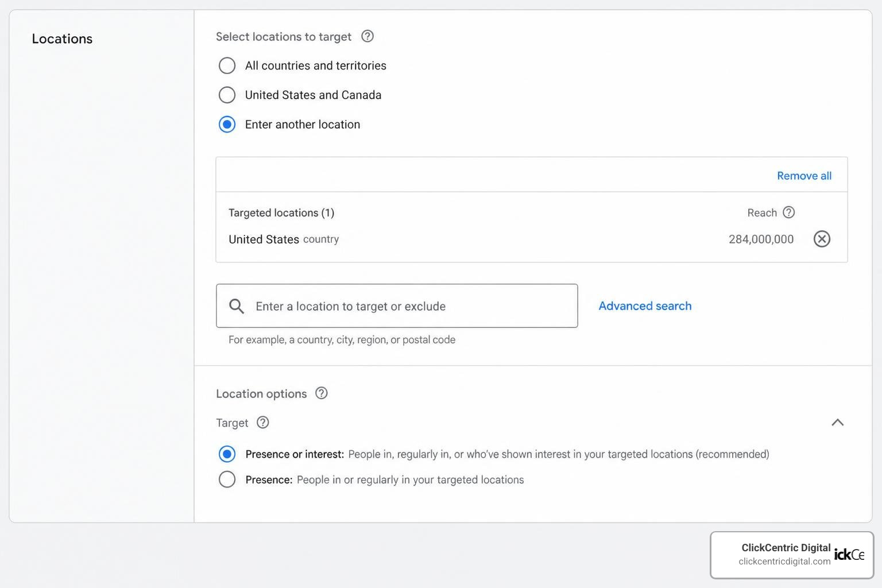
Task: Choose Enter another location radio
Action: [227, 124]
